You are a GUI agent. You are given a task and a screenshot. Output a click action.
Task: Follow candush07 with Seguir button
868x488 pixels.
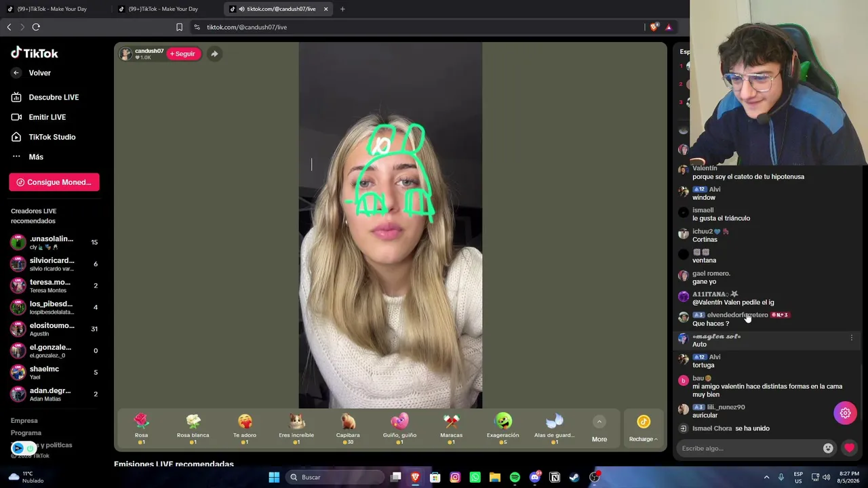(x=183, y=54)
